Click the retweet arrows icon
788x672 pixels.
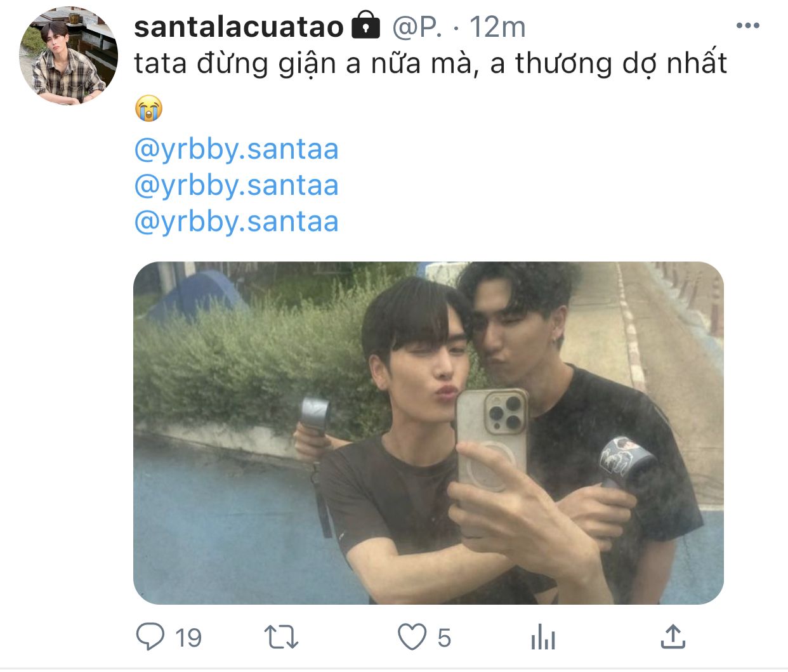pos(281,637)
